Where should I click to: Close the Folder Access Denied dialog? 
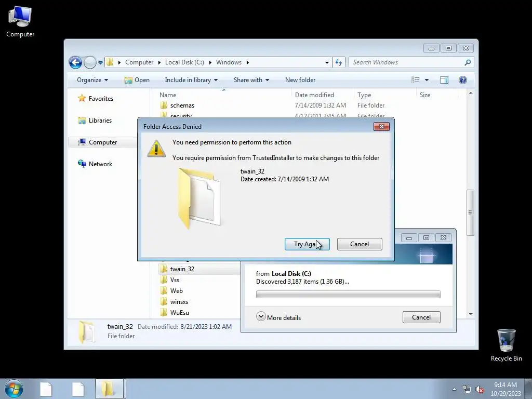coord(381,127)
